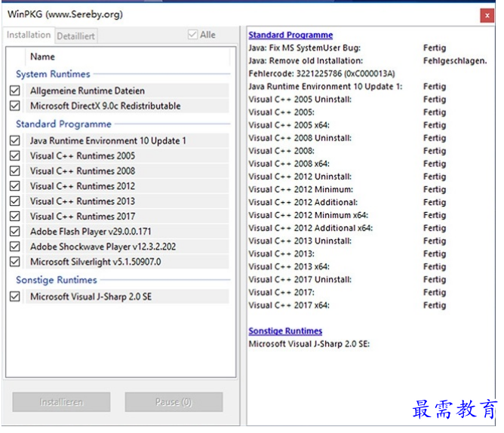Toggle Visual C++ Runtimes 2008 checkbox

point(15,170)
